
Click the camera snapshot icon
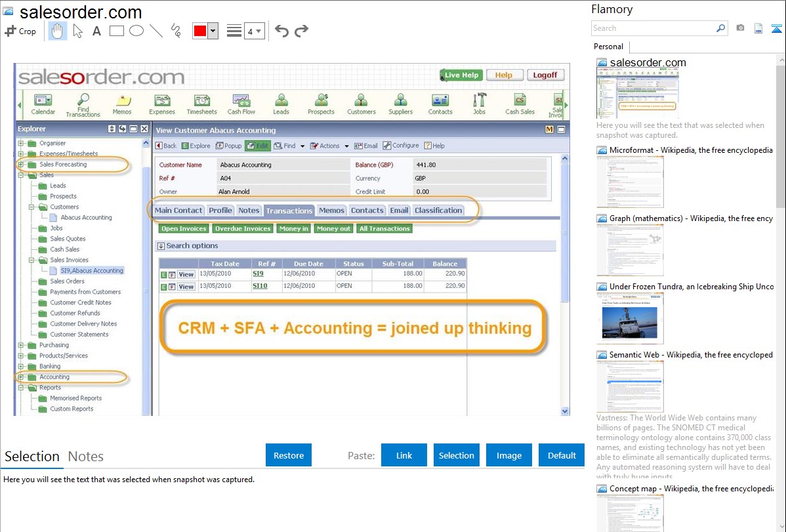pyautogui.click(x=740, y=28)
